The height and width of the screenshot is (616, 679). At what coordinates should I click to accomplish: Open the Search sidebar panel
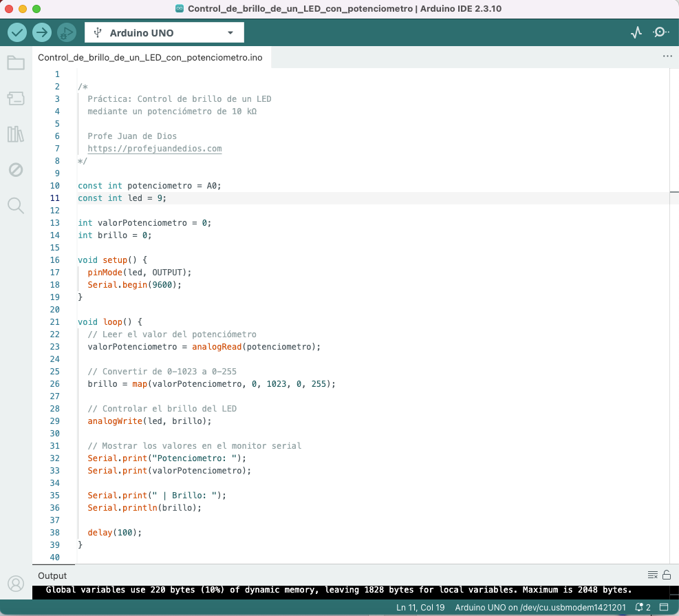(x=16, y=205)
